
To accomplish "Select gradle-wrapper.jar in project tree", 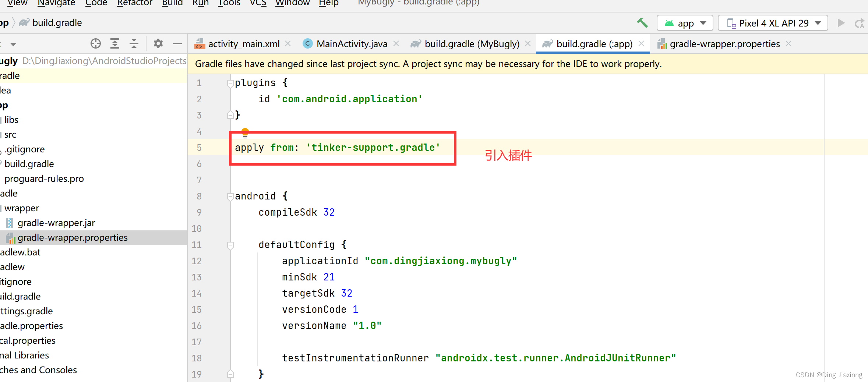I will (x=56, y=223).
